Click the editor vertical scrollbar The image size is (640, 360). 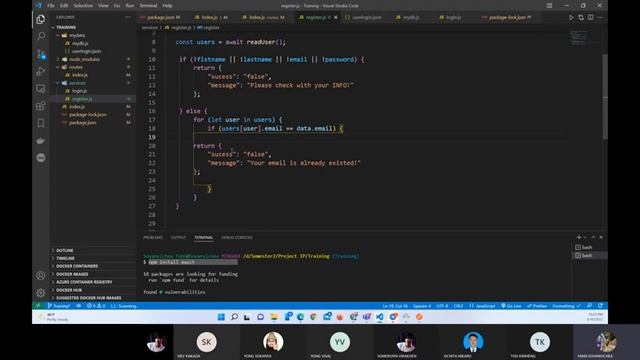[605, 96]
